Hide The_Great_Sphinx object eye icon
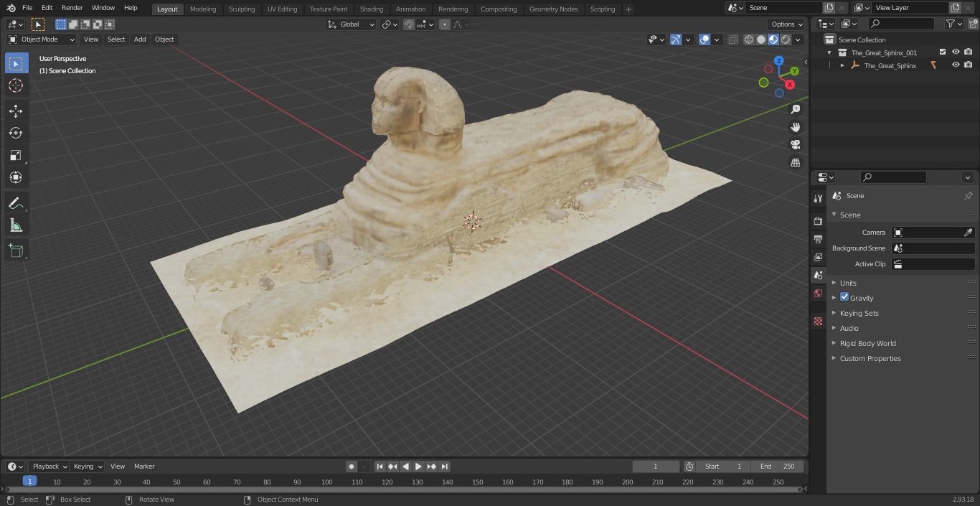This screenshot has height=506, width=980. pyautogui.click(x=956, y=65)
